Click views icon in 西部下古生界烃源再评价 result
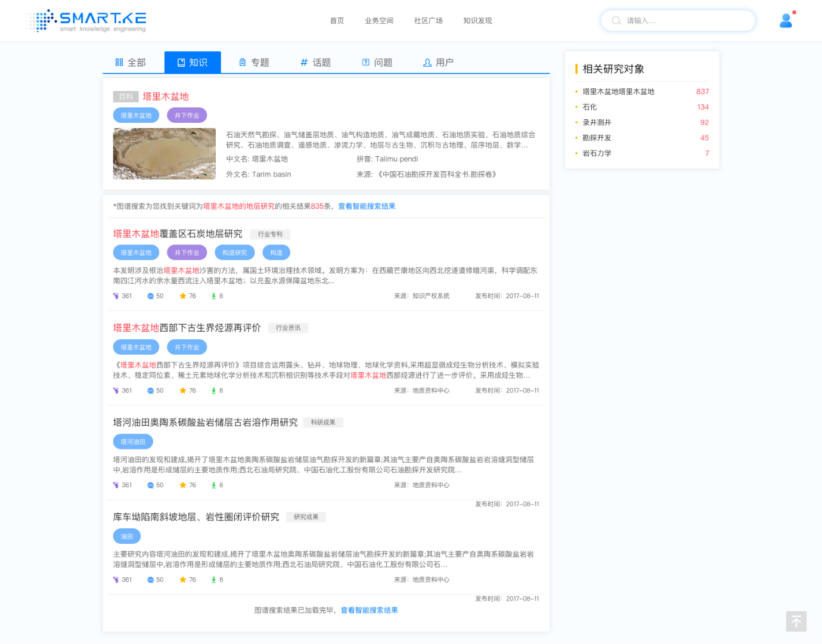822x644 pixels. 116,391
